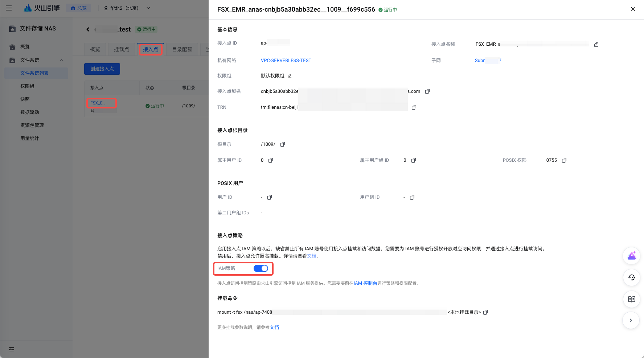Open 快照 in the sidebar
This screenshot has width=644, height=358.
tap(25, 99)
